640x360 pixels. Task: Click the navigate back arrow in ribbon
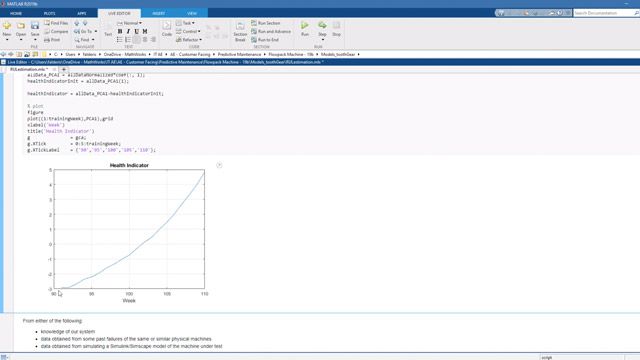coord(77,23)
